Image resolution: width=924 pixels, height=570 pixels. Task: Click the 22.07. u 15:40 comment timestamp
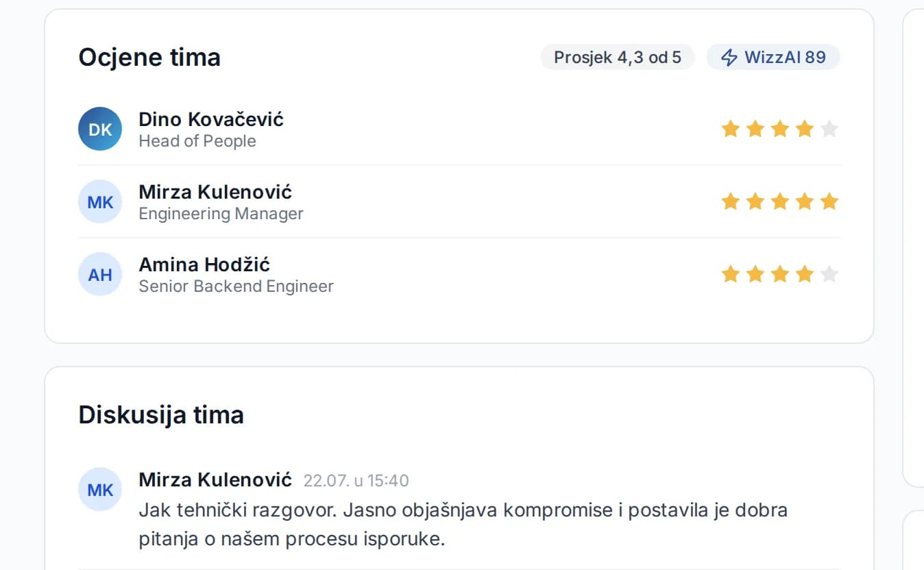(356, 481)
